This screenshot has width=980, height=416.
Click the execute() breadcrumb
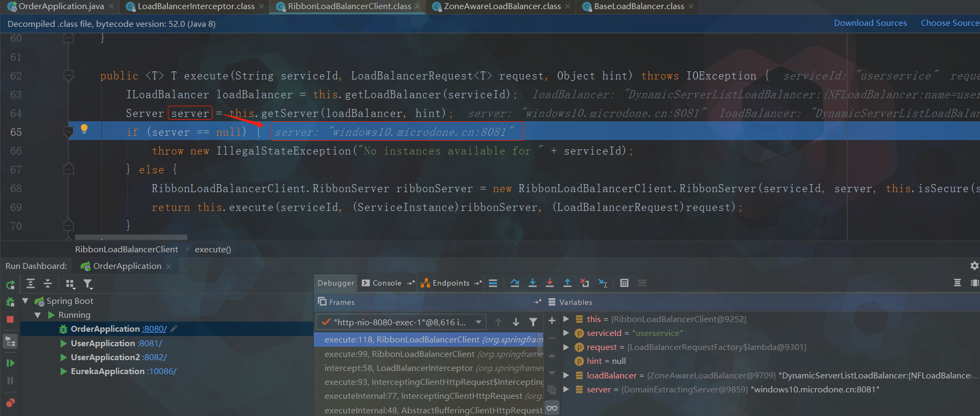pos(213,250)
